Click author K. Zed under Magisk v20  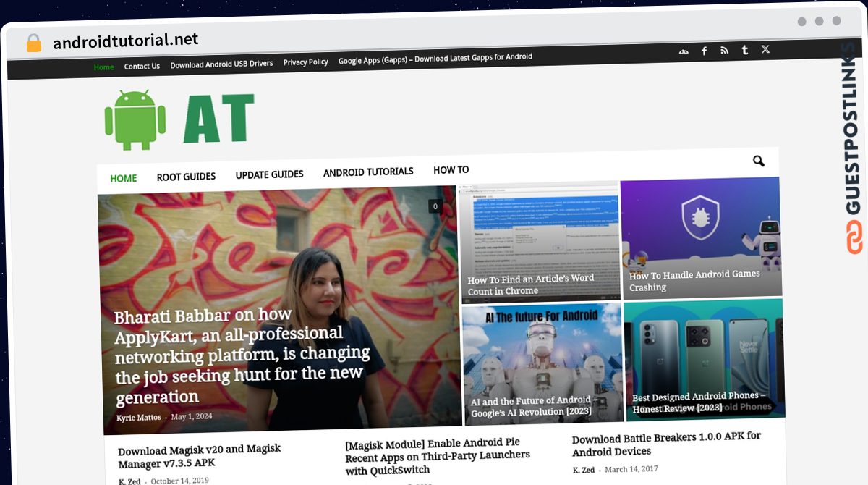click(129, 481)
